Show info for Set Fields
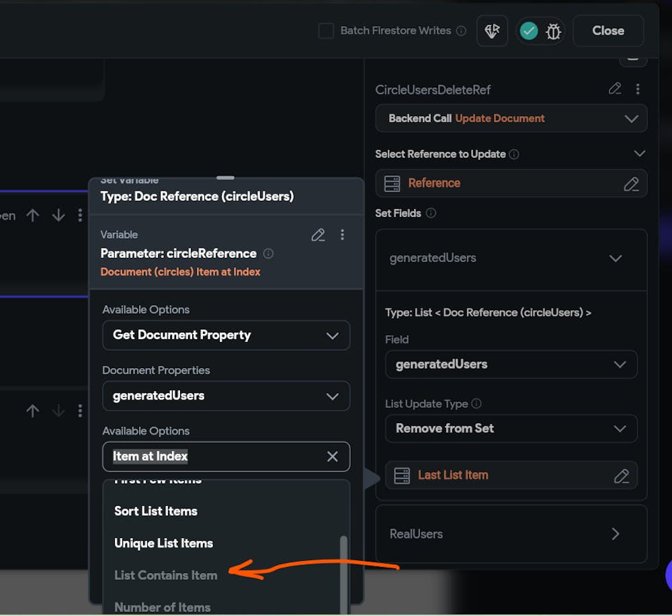672x616 pixels. [x=431, y=213]
